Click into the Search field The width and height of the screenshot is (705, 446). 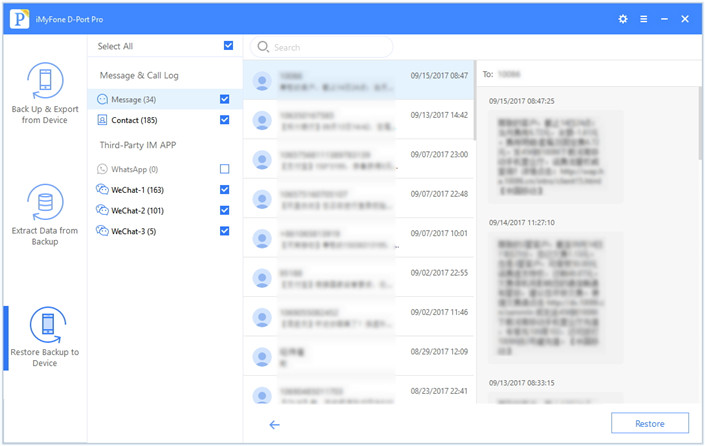(x=321, y=47)
